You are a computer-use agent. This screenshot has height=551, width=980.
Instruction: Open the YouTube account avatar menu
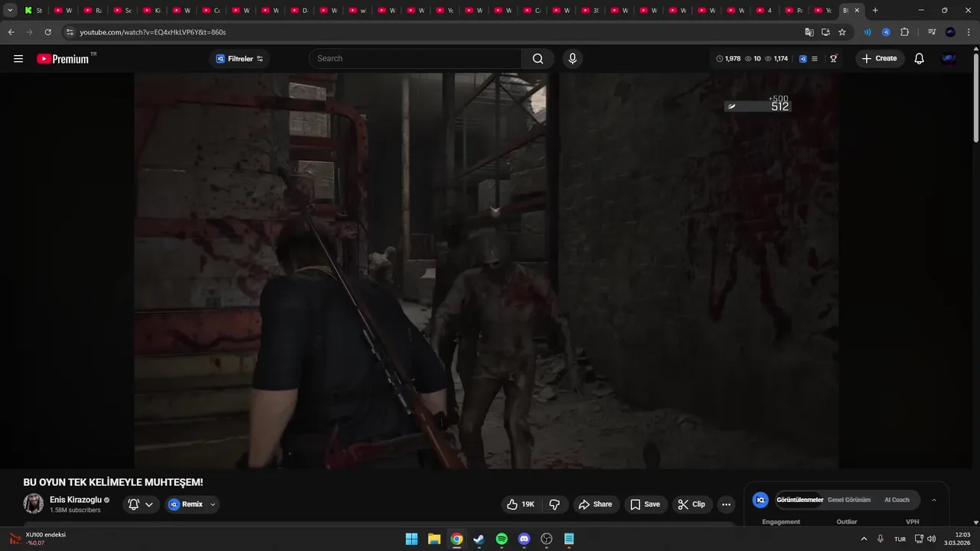click(x=949, y=59)
